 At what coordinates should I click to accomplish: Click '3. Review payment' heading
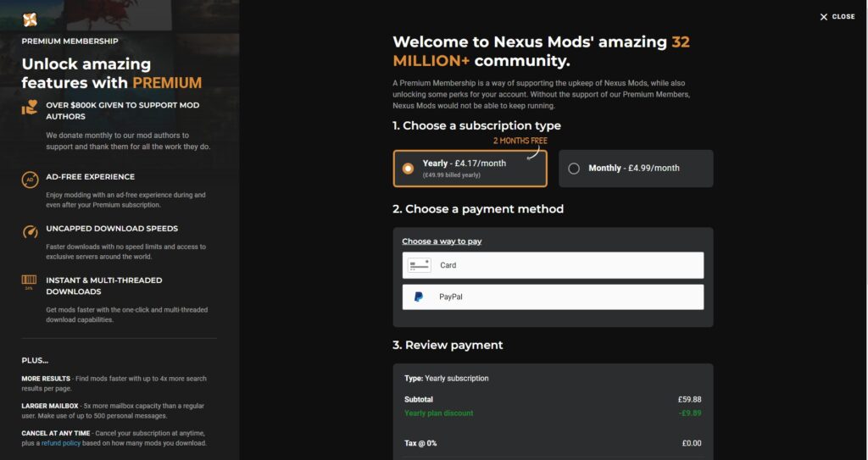(x=448, y=345)
